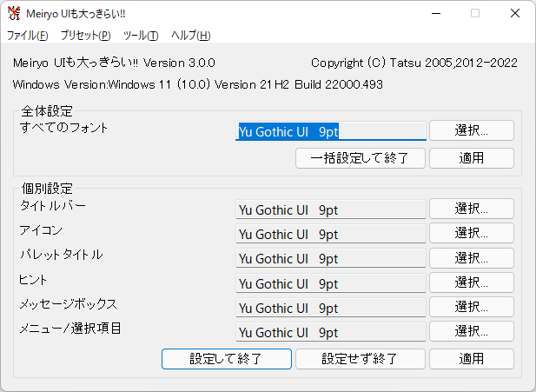Click the ヒント font name field
Screen dimensions: 536x392
tap(330, 283)
